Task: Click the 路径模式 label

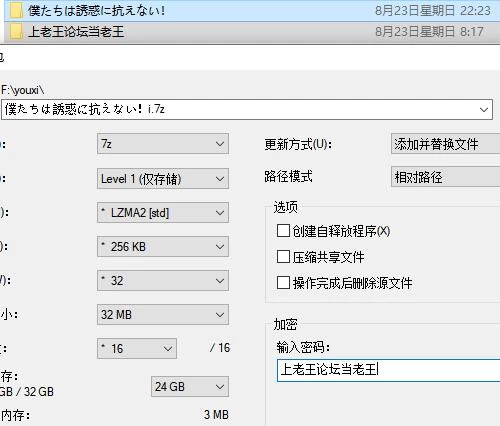Action: [289, 176]
